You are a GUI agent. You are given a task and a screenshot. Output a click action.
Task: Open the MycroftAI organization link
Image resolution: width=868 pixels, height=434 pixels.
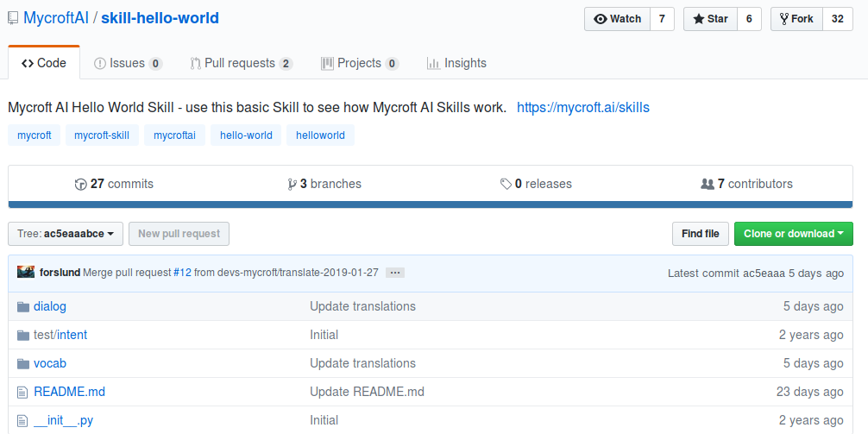[x=56, y=18]
